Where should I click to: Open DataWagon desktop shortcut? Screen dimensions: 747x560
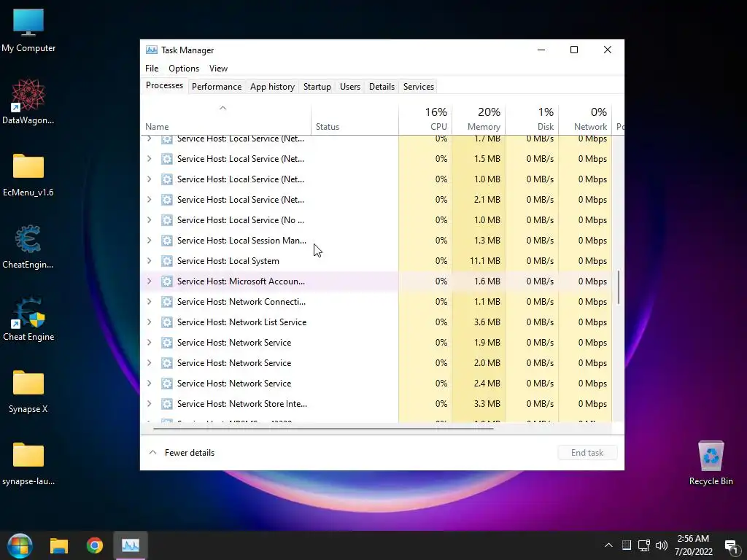[x=28, y=102]
